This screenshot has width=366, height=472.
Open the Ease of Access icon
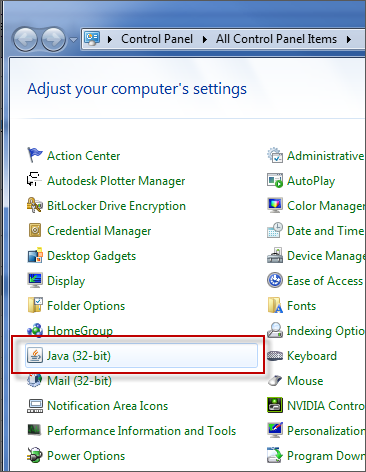pyautogui.click(x=275, y=280)
